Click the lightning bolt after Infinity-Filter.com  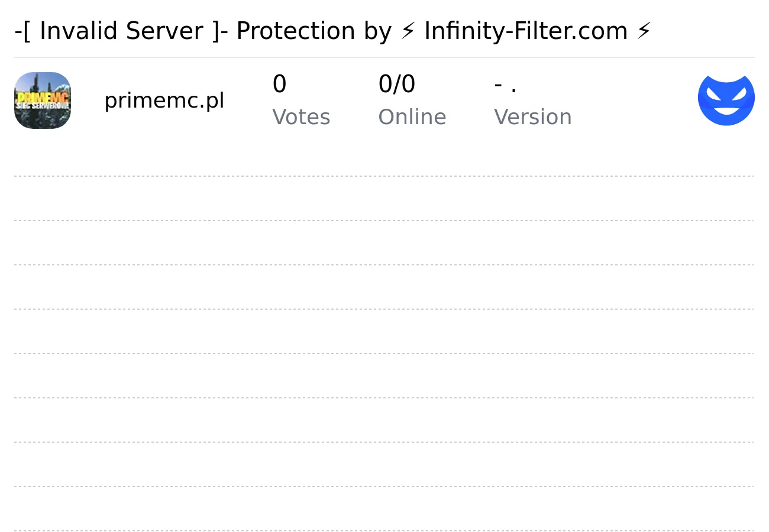(x=644, y=31)
